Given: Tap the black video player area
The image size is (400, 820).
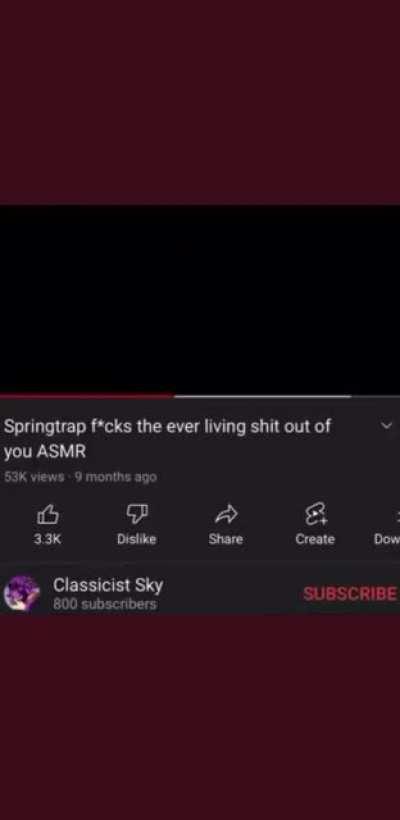Looking at the screenshot, I should 200,300.
